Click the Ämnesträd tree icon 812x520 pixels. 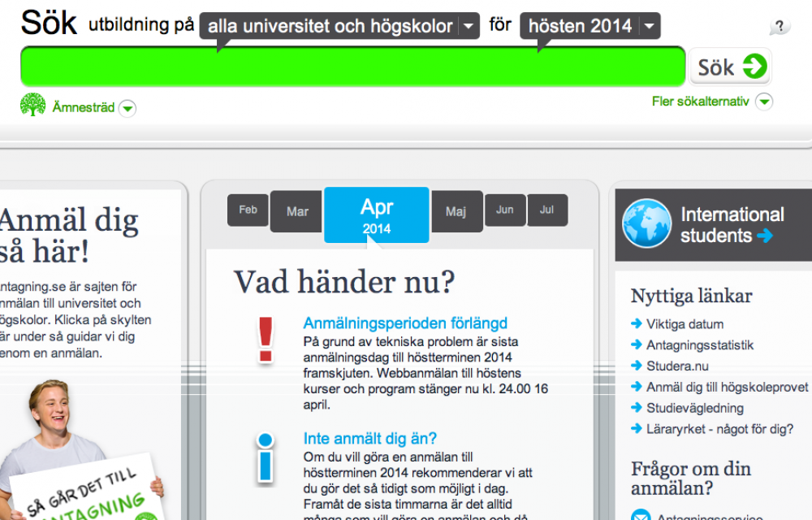[x=33, y=106]
